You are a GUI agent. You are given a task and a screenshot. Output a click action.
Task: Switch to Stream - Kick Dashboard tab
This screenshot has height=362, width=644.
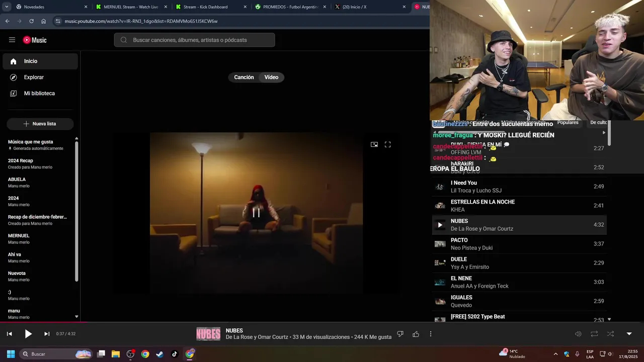click(211, 7)
